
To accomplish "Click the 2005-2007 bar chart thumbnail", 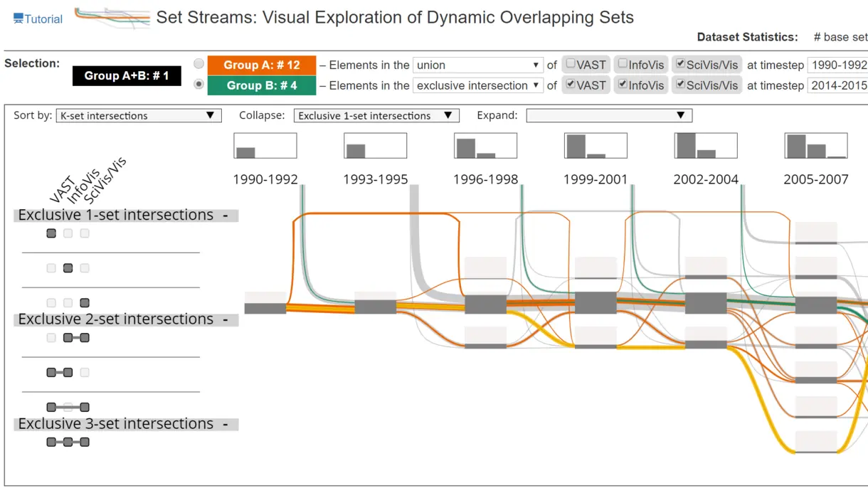I will pyautogui.click(x=816, y=145).
